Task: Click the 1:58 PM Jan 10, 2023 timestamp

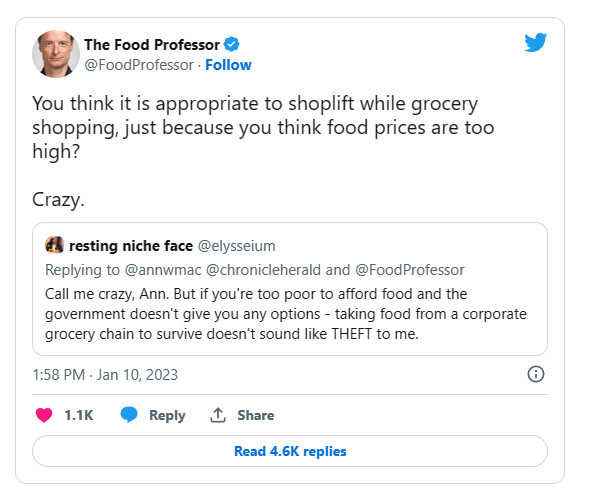Action: tap(105, 375)
